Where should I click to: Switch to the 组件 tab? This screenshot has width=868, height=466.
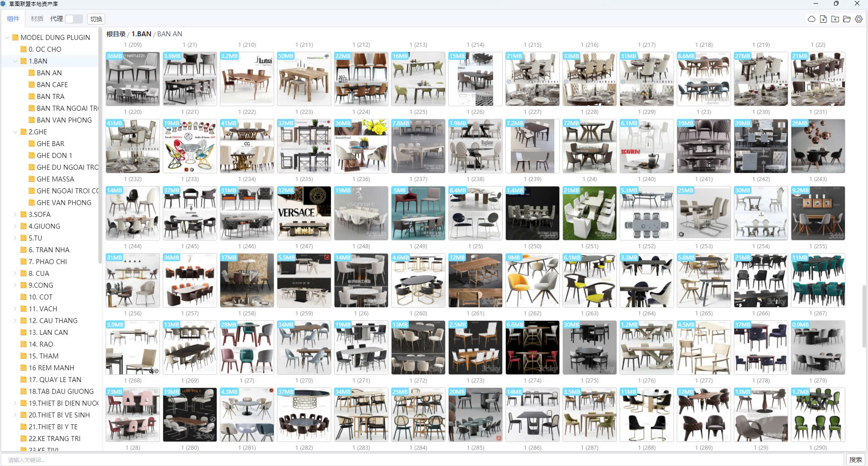(13, 19)
